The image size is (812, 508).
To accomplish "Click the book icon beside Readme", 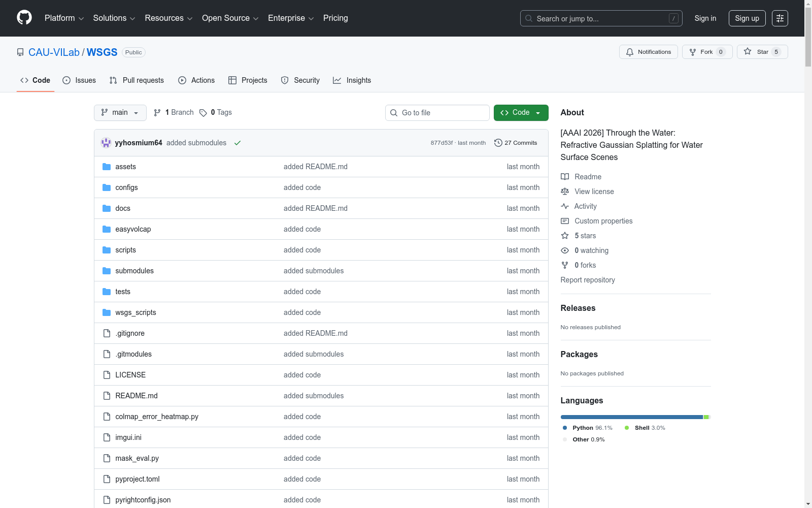I will [565, 177].
